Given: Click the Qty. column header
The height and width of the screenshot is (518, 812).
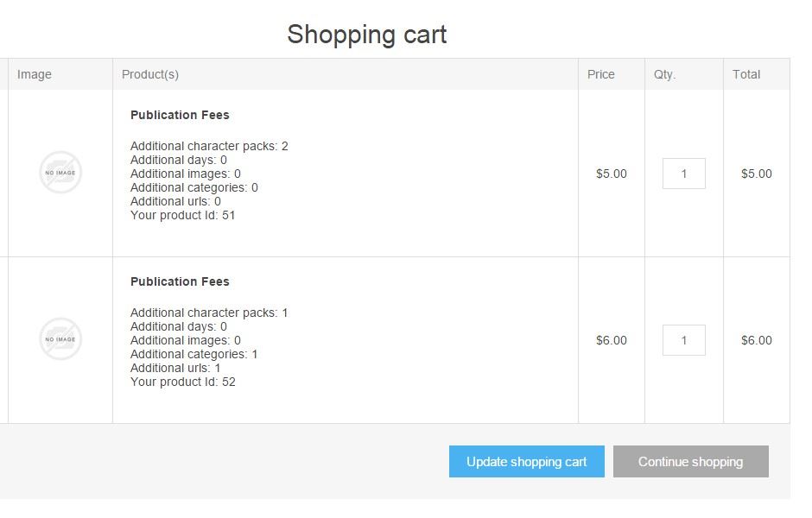Looking at the screenshot, I should tap(664, 74).
